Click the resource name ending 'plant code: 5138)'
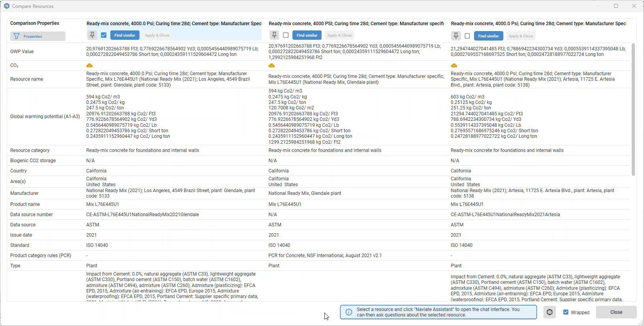Image resolution: width=644 pixels, height=326 pixels. click(x=533, y=79)
